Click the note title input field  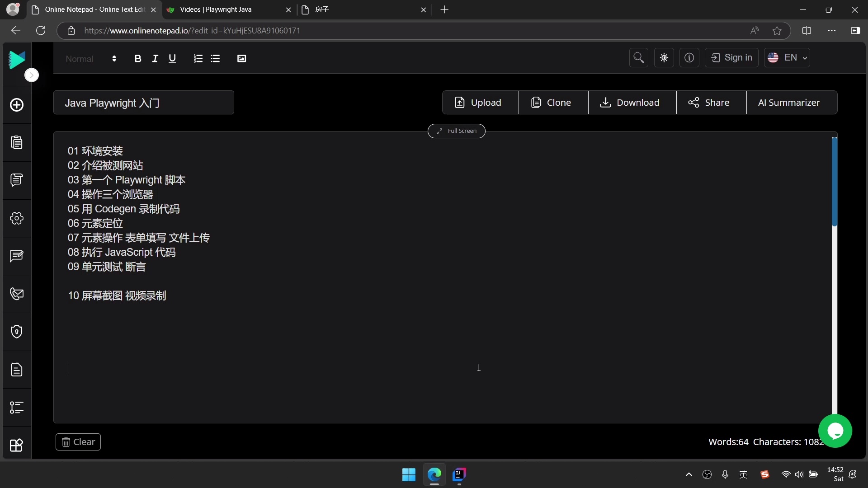(x=144, y=103)
